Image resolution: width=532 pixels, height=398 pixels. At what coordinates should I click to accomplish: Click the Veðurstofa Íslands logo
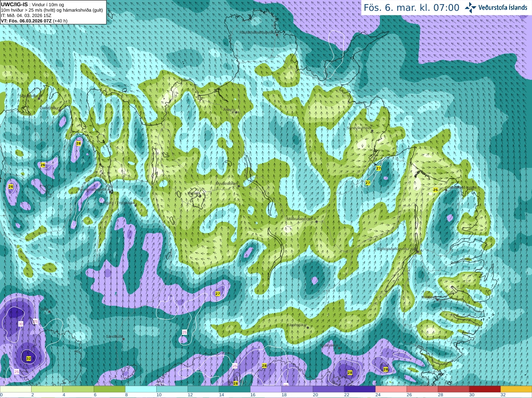(496, 7)
